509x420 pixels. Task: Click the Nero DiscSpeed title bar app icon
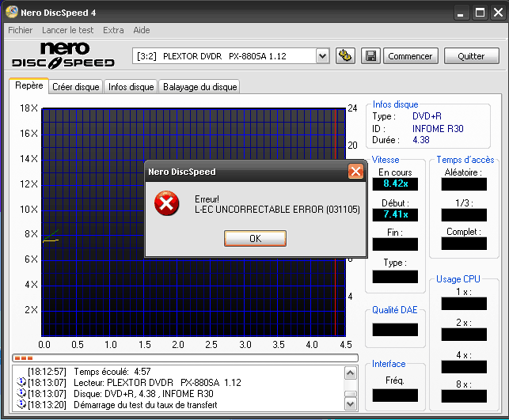(x=12, y=13)
